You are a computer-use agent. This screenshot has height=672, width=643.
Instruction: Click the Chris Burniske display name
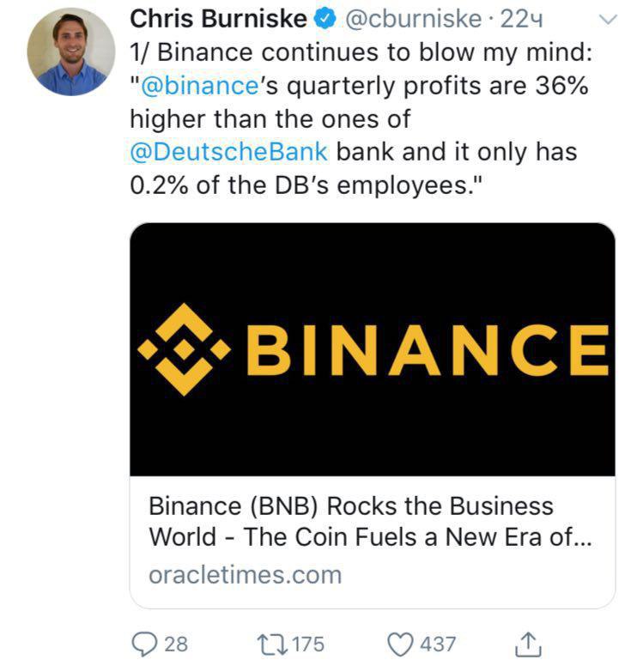pos(218,19)
